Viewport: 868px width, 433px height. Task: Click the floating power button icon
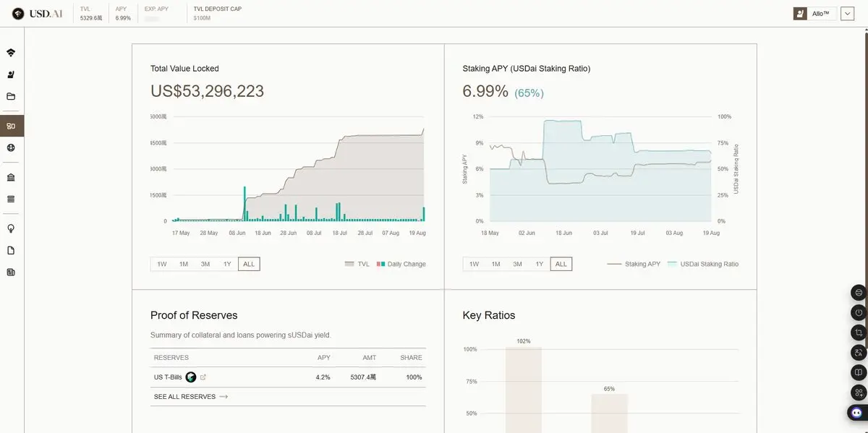(x=859, y=313)
